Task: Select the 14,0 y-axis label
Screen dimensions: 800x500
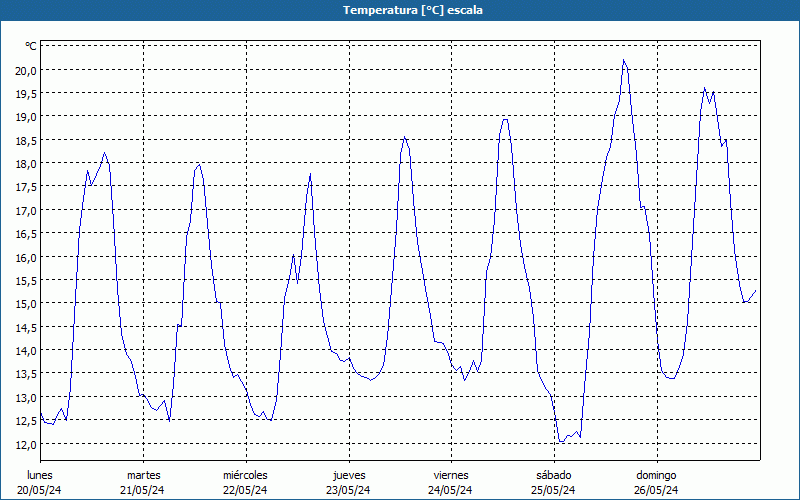Action: click(x=26, y=351)
